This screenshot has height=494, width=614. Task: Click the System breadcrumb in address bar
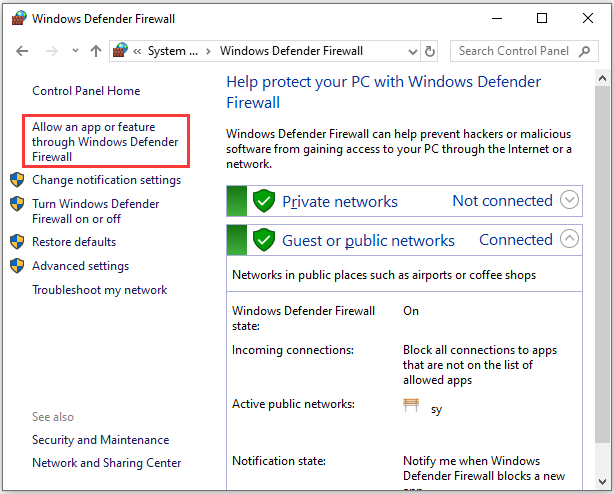pos(172,51)
